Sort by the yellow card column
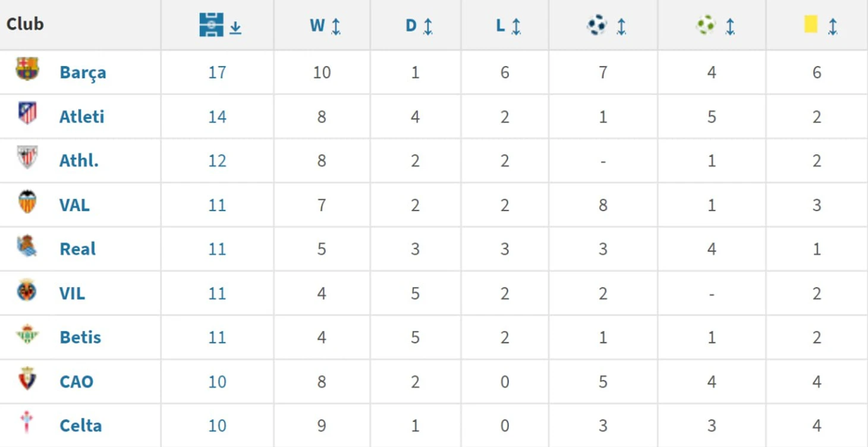 [820, 26]
